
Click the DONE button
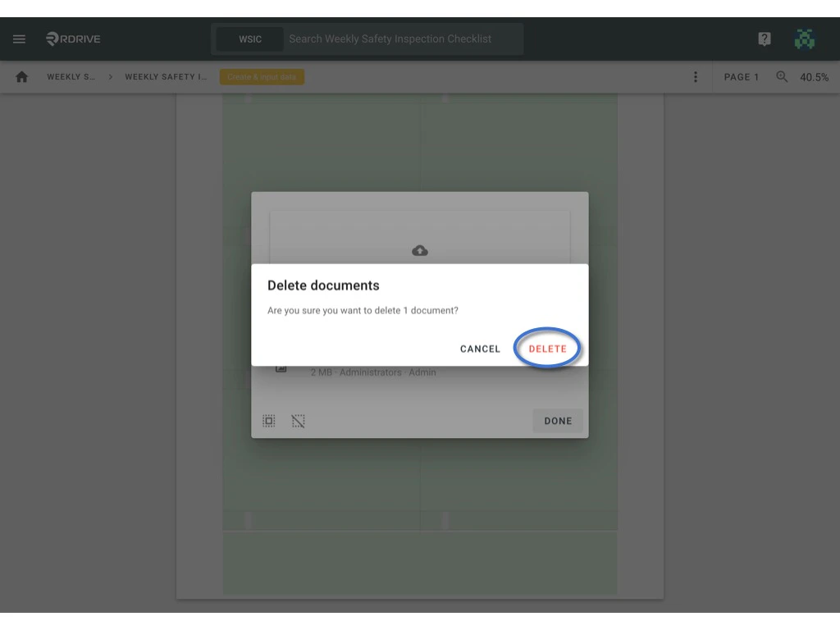click(x=558, y=420)
